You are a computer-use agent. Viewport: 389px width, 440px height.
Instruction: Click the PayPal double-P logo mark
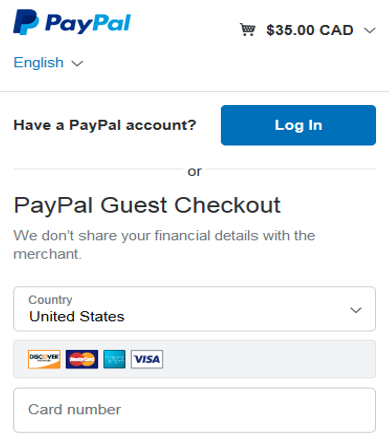pos(26,22)
